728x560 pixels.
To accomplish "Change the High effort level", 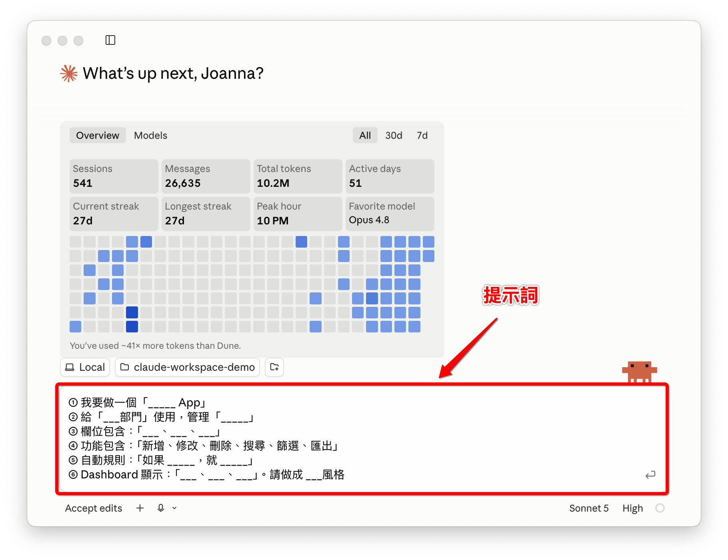I will tap(632, 508).
